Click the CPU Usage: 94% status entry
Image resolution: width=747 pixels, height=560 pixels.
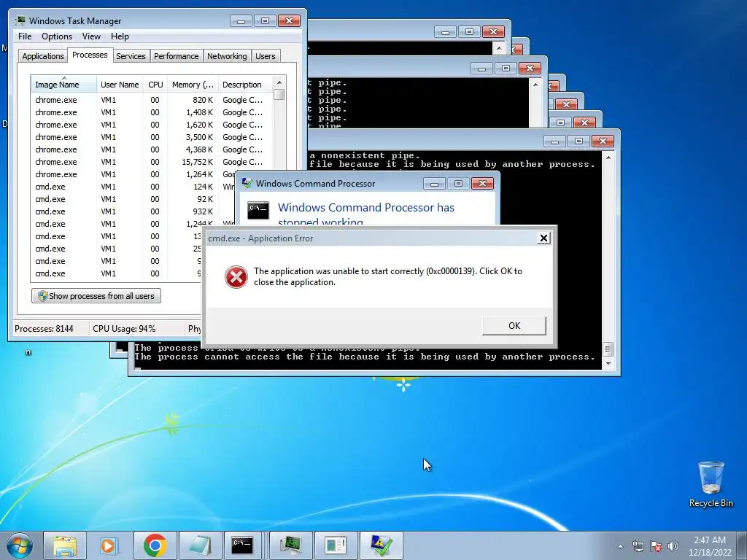pyautogui.click(x=124, y=329)
